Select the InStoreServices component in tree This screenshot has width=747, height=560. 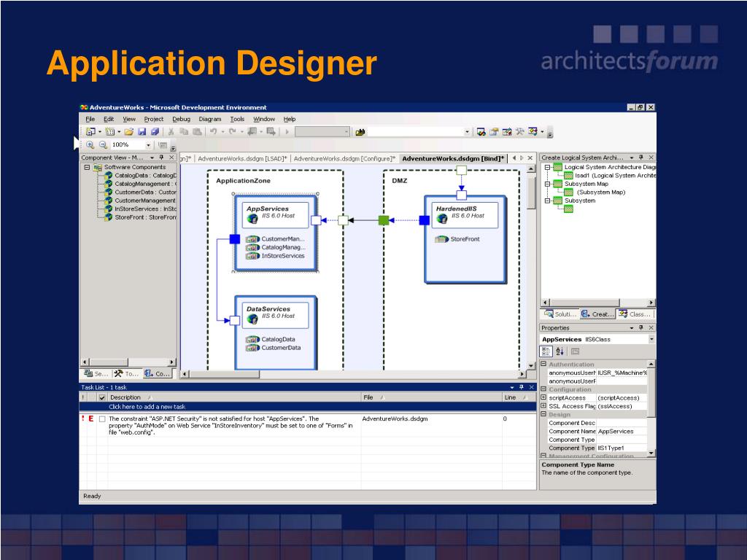point(145,209)
